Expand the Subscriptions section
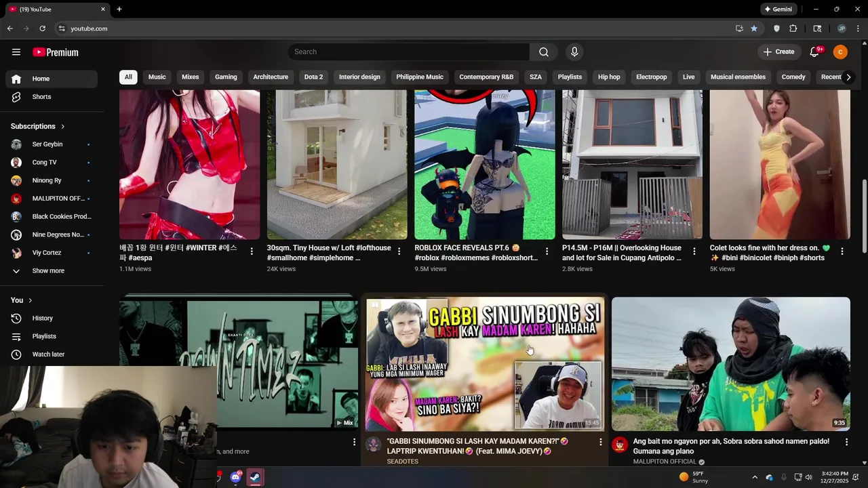Screen dimensions: 868x488 pos(38,126)
